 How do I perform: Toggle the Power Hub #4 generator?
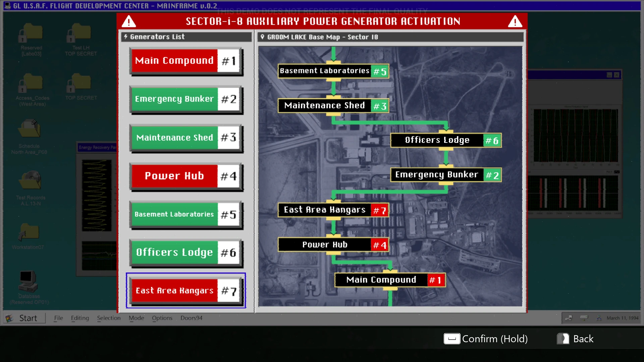click(185, 176)
